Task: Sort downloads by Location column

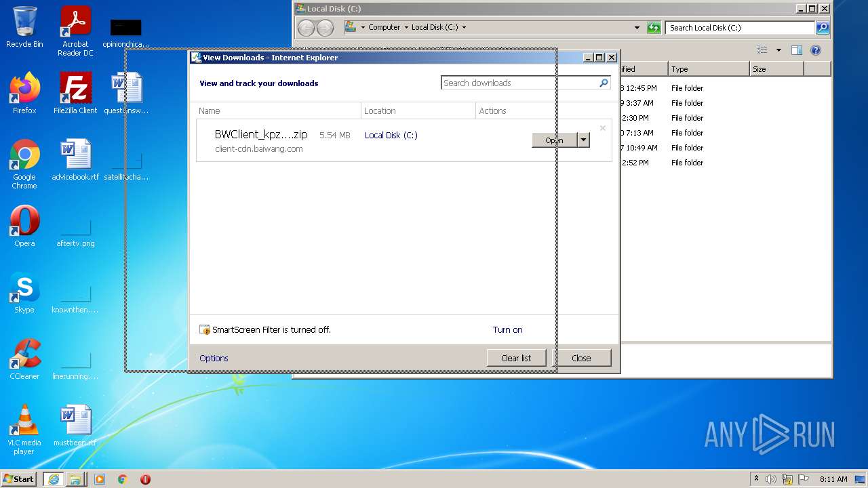Action: click(x=418, y=110)
